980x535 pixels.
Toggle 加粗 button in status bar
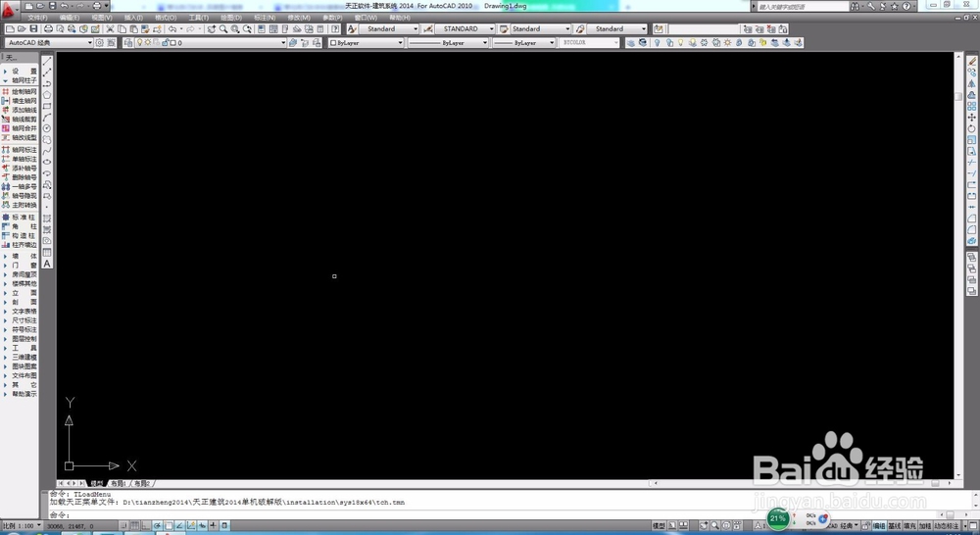(925, 526)
